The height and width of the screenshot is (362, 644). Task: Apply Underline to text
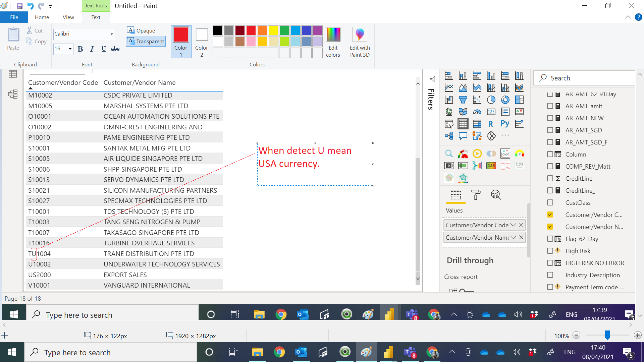pyautogui.click(x=104, y=49)
